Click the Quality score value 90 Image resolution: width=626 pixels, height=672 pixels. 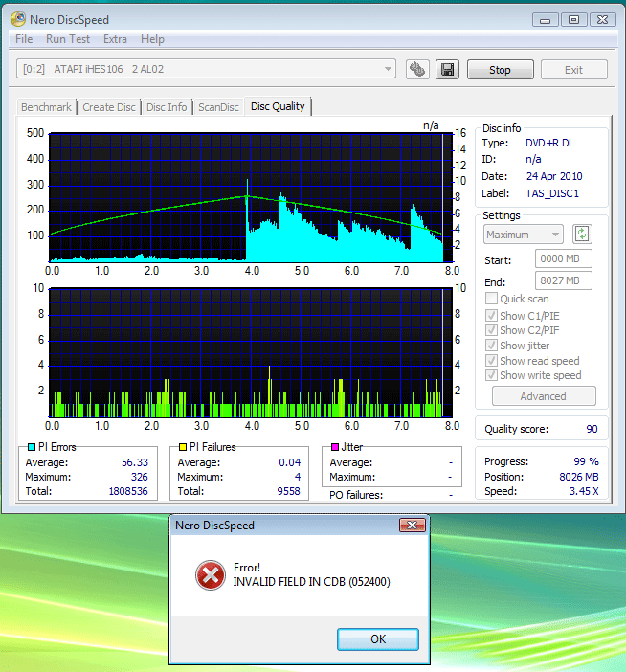tap(592, 429)
